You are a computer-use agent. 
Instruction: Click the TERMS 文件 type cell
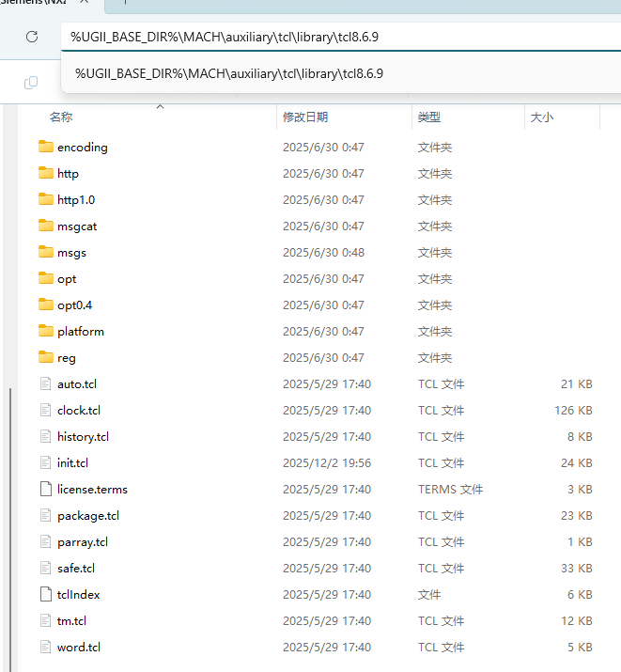pyautogui.click(x=451, y=490)
